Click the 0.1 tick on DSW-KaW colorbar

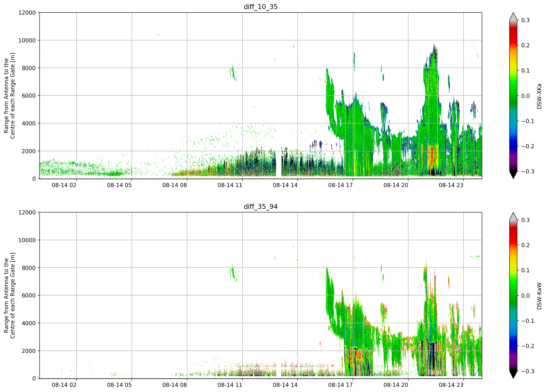525,270
